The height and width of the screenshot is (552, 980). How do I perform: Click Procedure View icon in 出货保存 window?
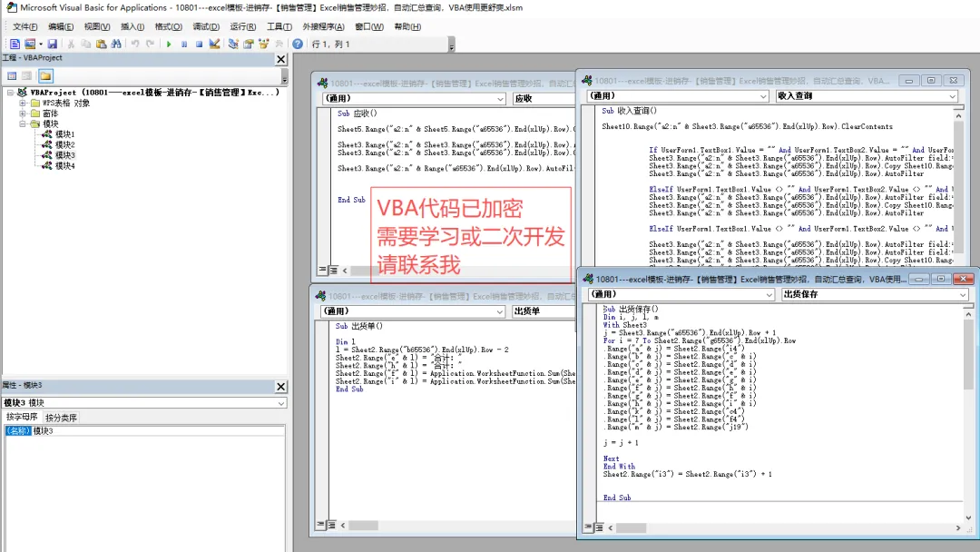click(x=588, y=527)
